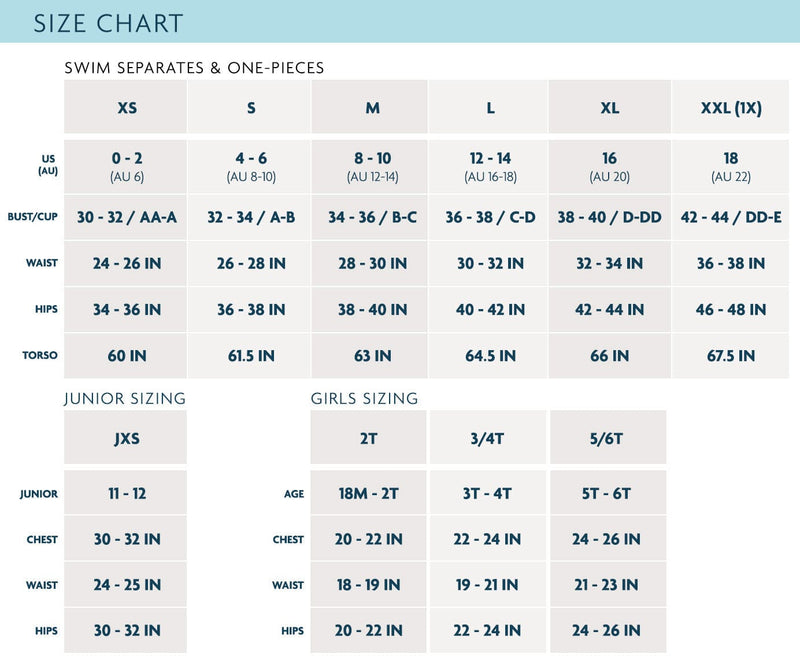The height and width of the screenshot is (665, 800).
Task: Select the 34 - 36 / B-C bust cell
Action: (x=371, y=217)
